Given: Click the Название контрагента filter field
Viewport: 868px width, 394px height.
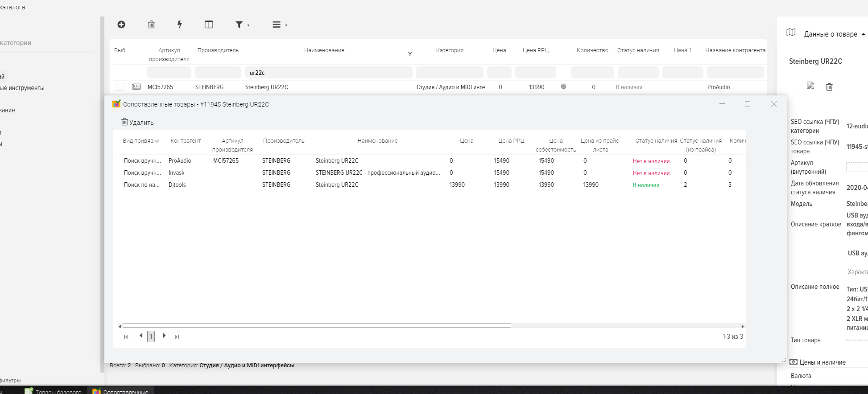Looking at the screenshot, I should [736, 73].
